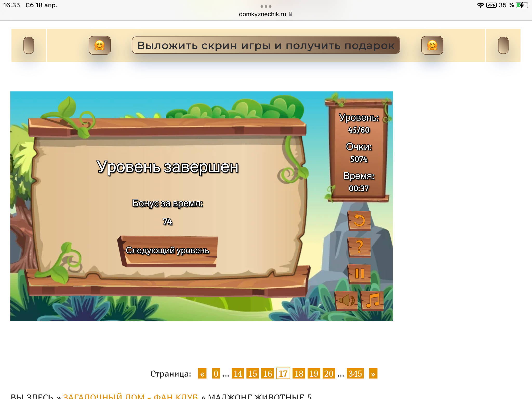
Task: Click far-right blank rounded button
Action: (x=503, y=45)
